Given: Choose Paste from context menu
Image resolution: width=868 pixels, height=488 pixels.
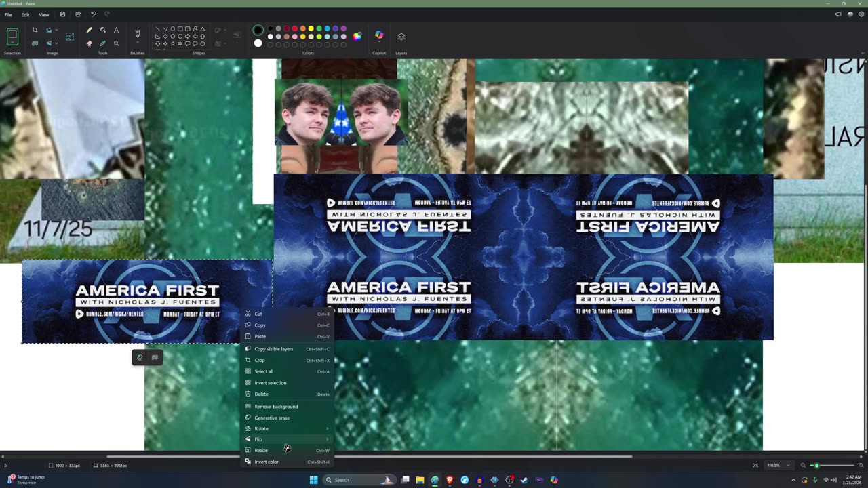Looking at the screenshot, I should 288,336.
